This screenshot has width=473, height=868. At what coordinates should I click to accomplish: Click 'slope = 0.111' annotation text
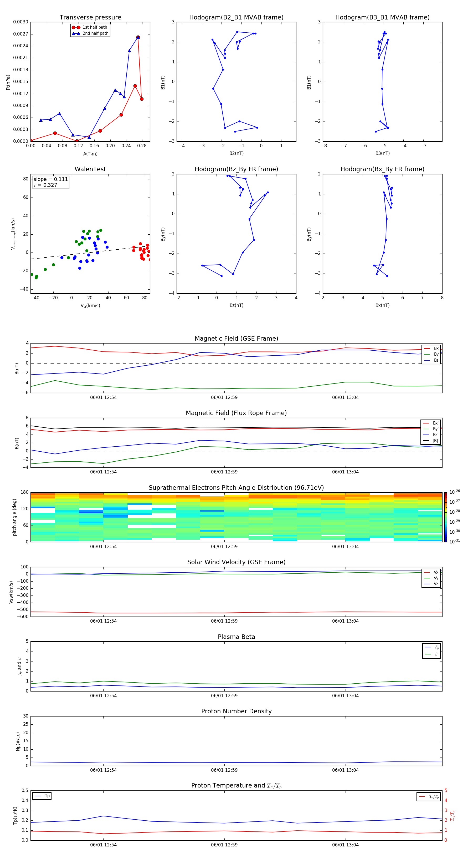click(50, 179)
